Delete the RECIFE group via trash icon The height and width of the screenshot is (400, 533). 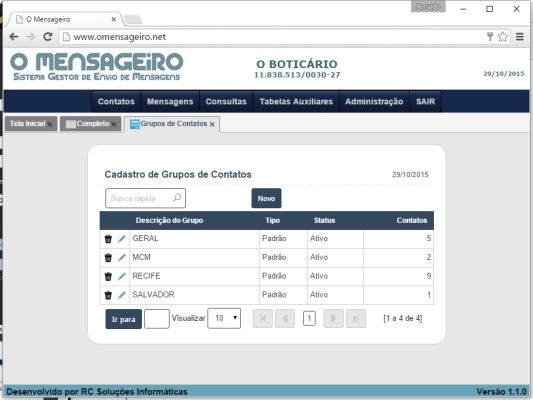coord(108,276)
